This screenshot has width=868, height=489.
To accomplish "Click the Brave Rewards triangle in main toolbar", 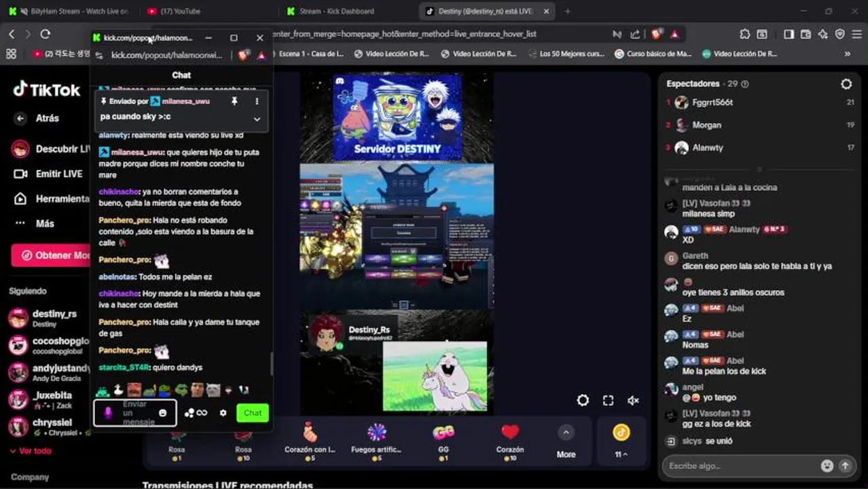I will pos(674,34).
